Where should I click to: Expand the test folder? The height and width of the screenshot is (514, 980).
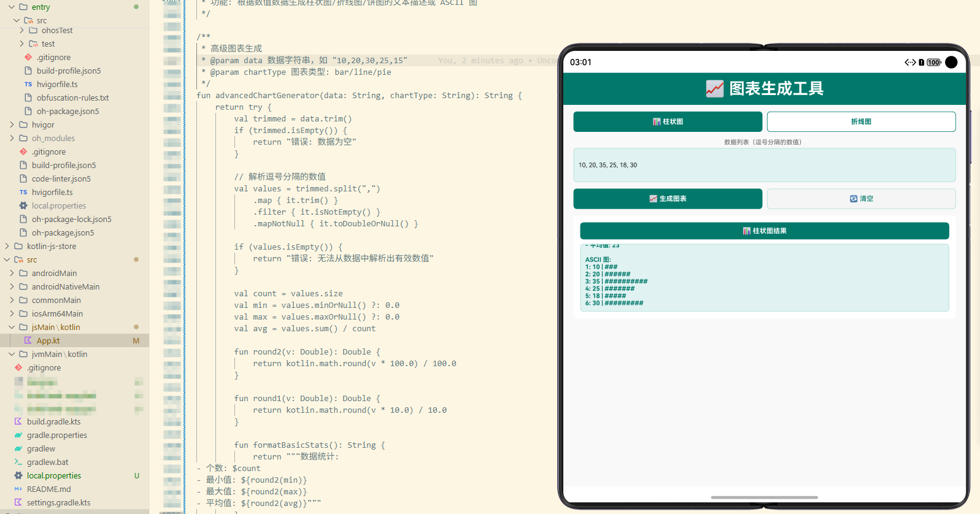click(21, 44)
